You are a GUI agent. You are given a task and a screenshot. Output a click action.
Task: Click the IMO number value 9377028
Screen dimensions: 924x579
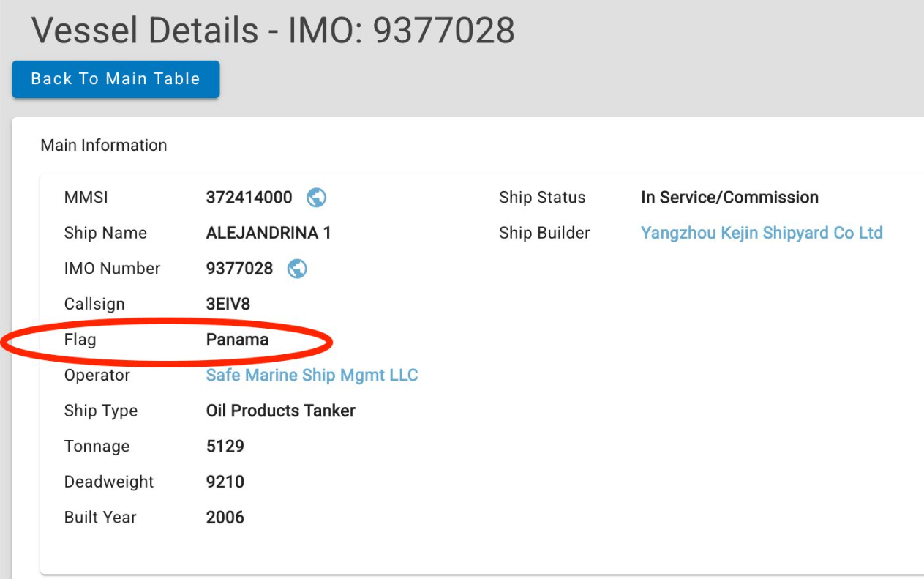tap(239, 269)
